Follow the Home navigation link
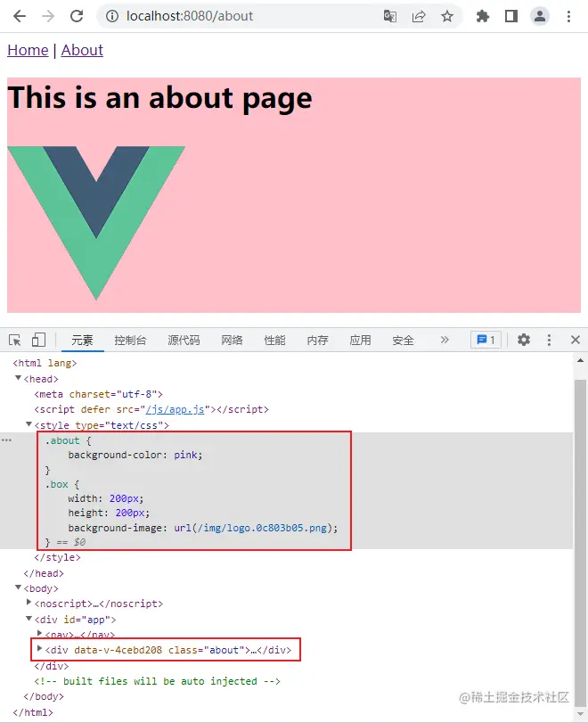The image size is (588, 723). pyautogui.click(x=28, y=50)
